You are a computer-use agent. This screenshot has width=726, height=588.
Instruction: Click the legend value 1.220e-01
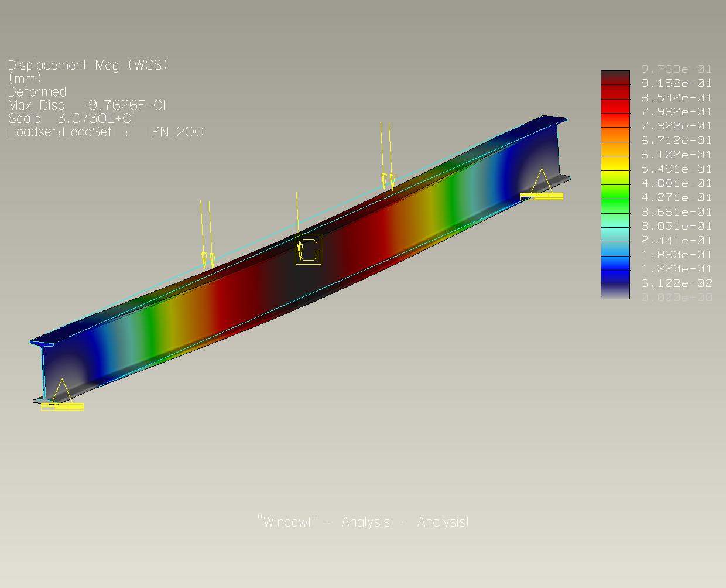pyautogui.click(x=677, y=269)
